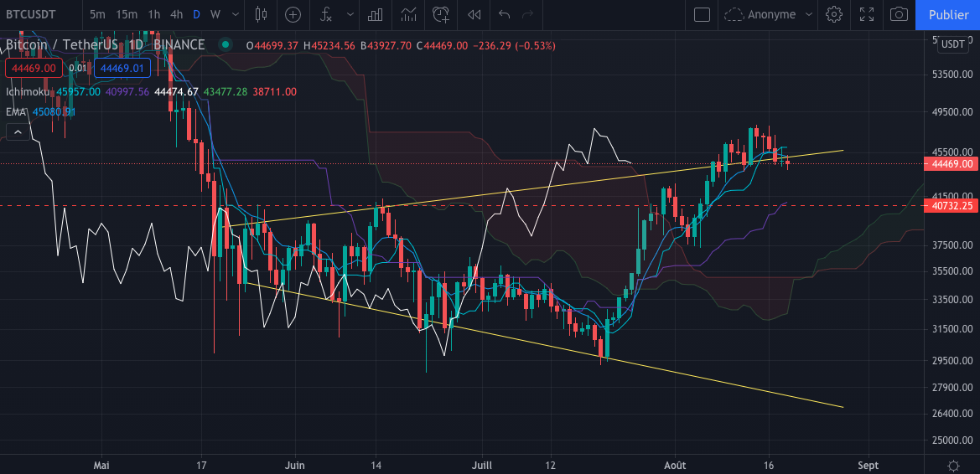
Task: Open chart settings gear in the top toolbar
Action: tap(833, 14)
